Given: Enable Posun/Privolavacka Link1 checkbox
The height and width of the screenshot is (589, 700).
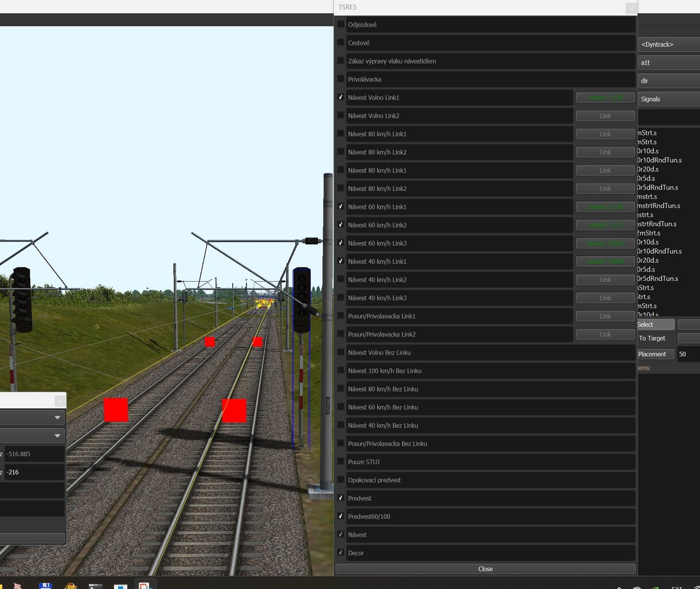Looking at the screenshot, I should (341, 316).
